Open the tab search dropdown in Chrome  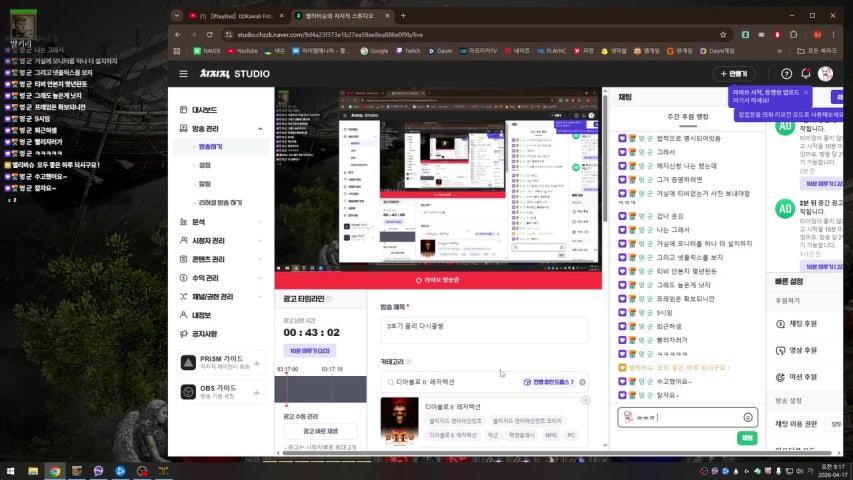point(177,16)
